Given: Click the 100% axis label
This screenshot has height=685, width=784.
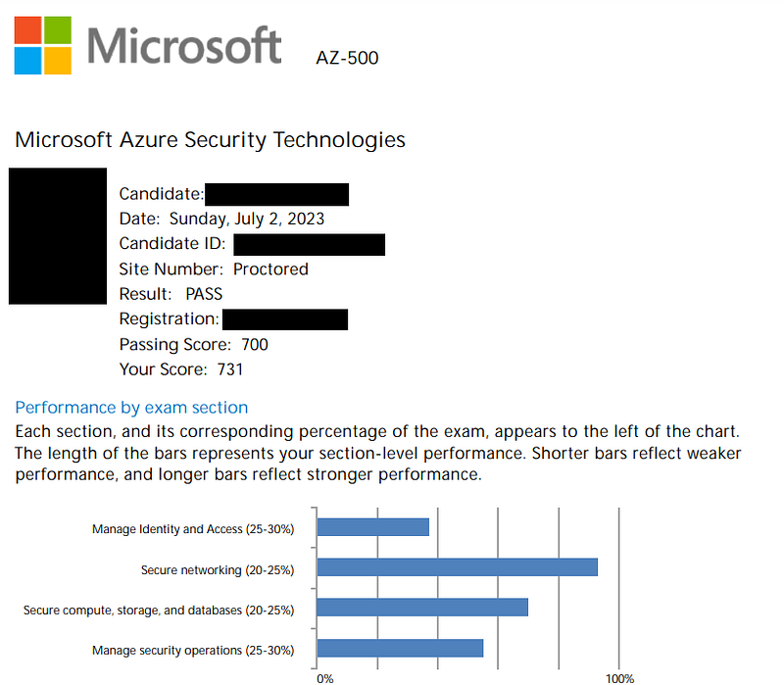Looking at the screenshot, I should [x=620, y=678].
